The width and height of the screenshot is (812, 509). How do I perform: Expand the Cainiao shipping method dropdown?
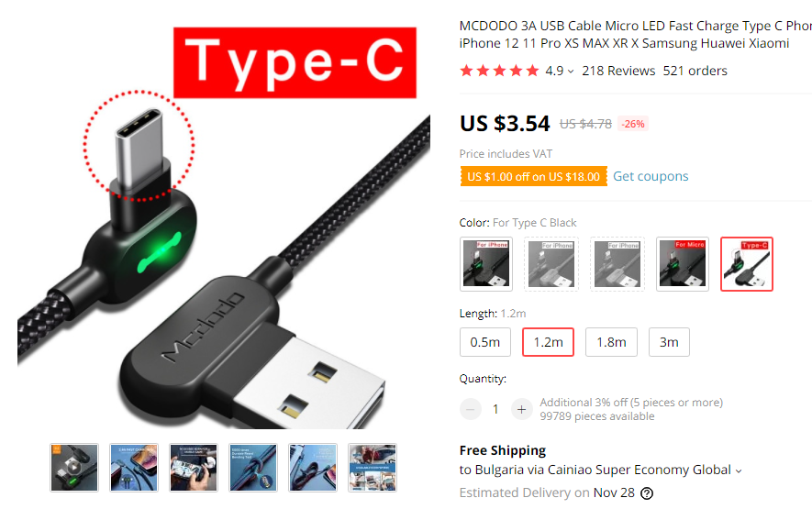[739, 470]
